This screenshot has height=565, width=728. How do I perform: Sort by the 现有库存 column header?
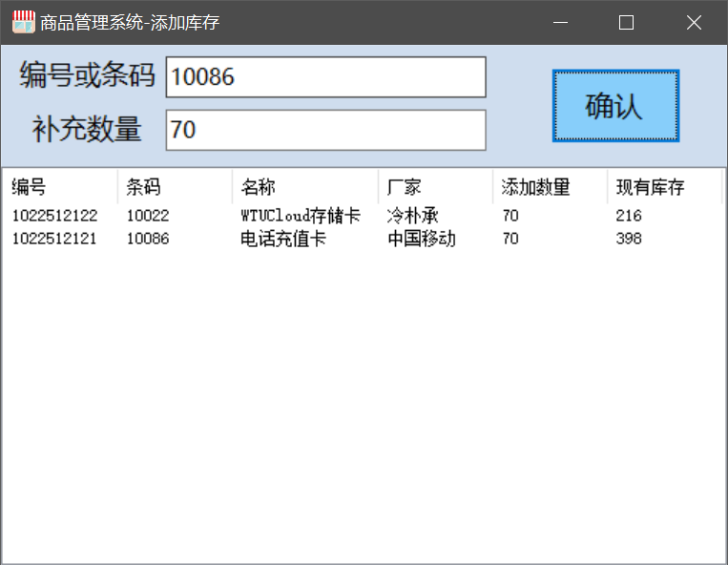tap(665, 187)
